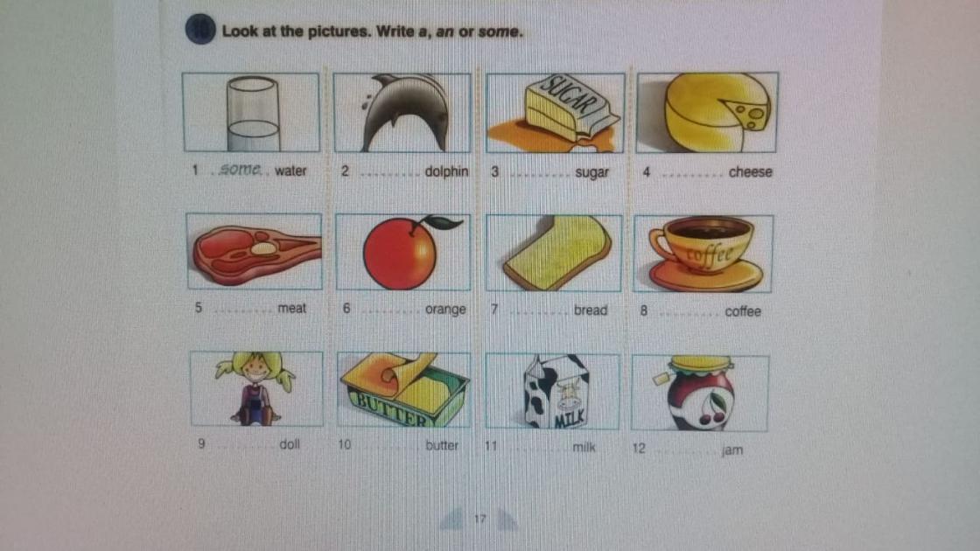The image size is (980, 551).
Task: Select the jam jar picture
Action: point(700,393)
